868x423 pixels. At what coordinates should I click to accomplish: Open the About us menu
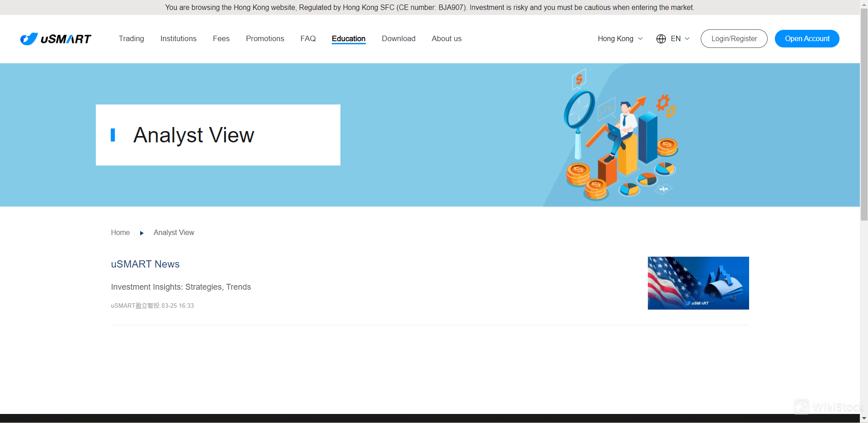pyautogui.click(x=447, y=39)
